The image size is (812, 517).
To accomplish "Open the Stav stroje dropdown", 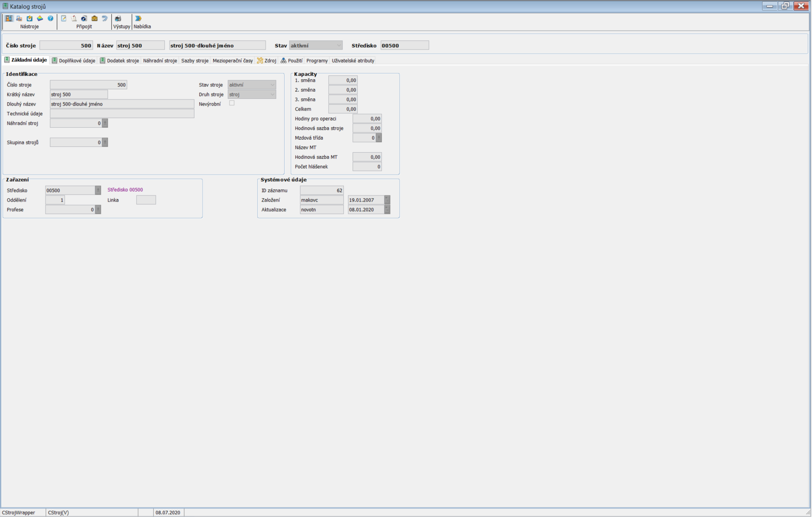I will 272,85.
